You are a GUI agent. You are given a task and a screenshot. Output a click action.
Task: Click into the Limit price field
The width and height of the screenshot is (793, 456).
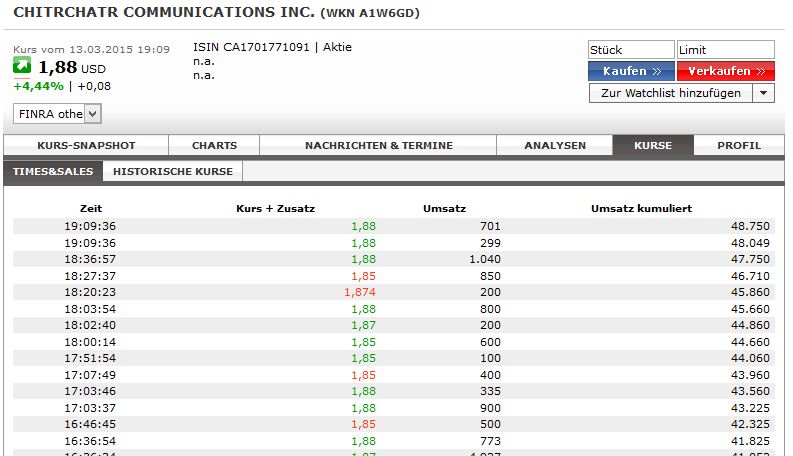[725, 50]
